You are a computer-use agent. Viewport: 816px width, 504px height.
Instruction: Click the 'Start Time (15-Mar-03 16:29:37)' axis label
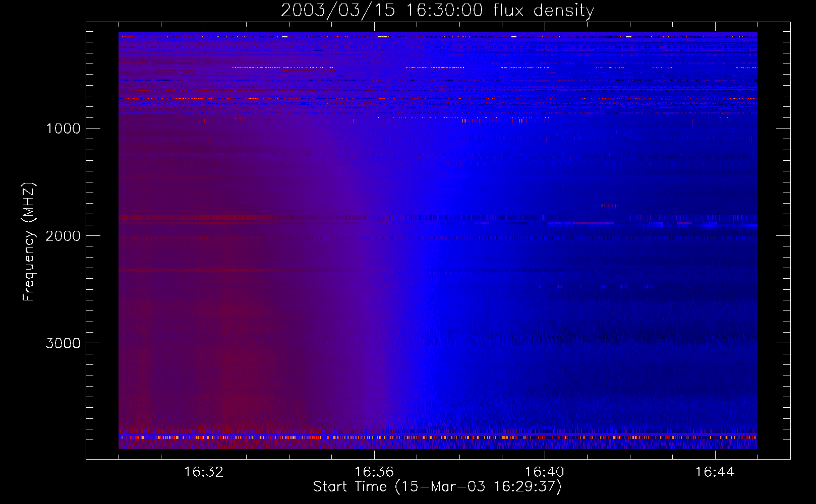437,487
